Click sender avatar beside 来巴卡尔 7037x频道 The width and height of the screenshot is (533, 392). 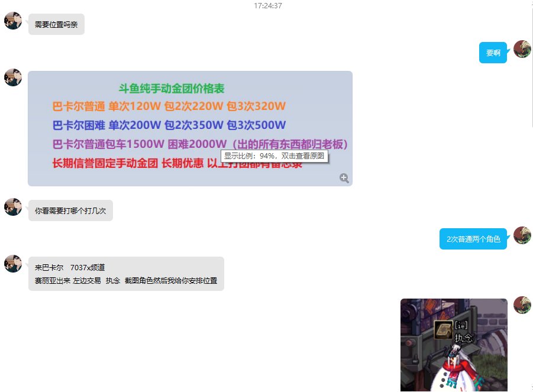pos(13,264)
